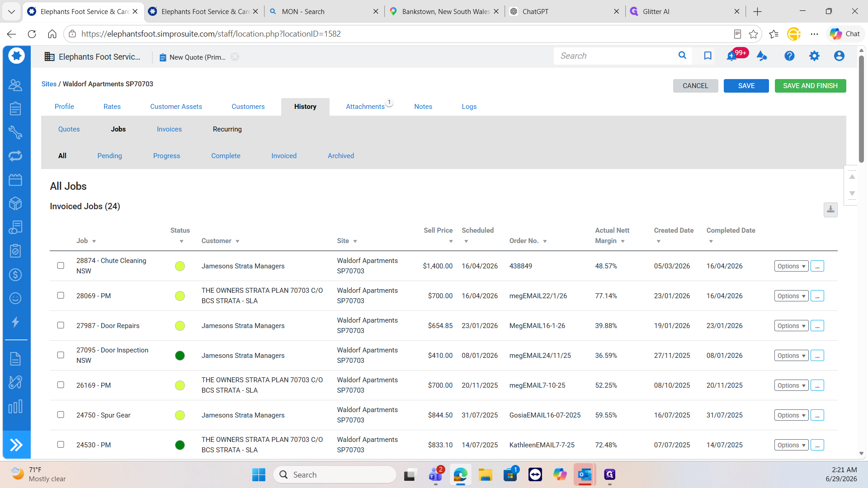Screen dimensions: 868x488
Task: Open Outlook from the taskbar
Action: [x=585, y=474]
